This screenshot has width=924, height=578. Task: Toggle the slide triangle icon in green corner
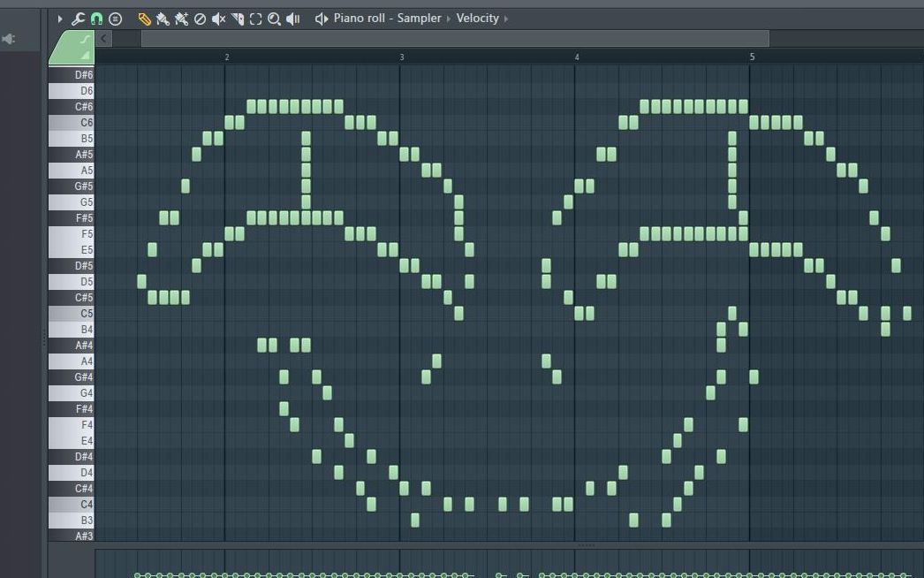coord(86,55)
